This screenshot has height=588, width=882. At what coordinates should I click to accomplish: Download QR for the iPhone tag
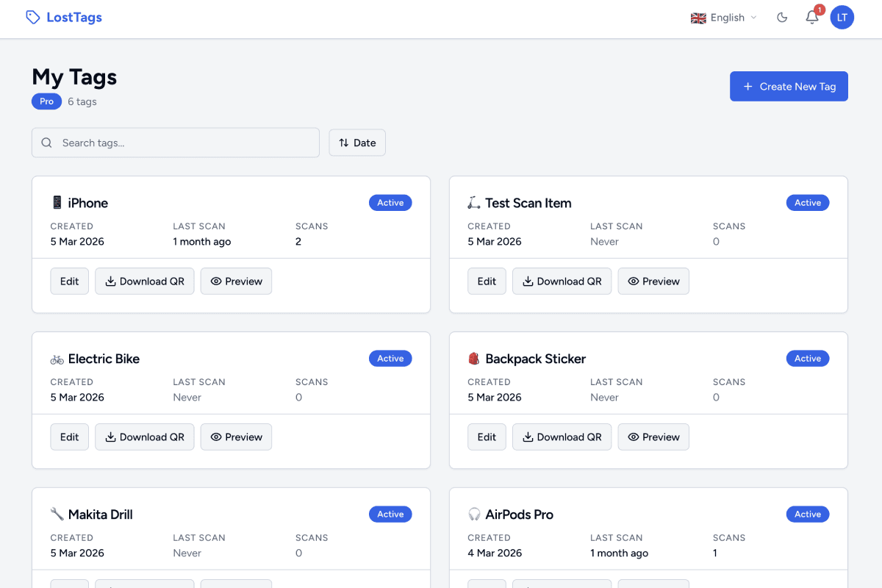coord(145,281)
